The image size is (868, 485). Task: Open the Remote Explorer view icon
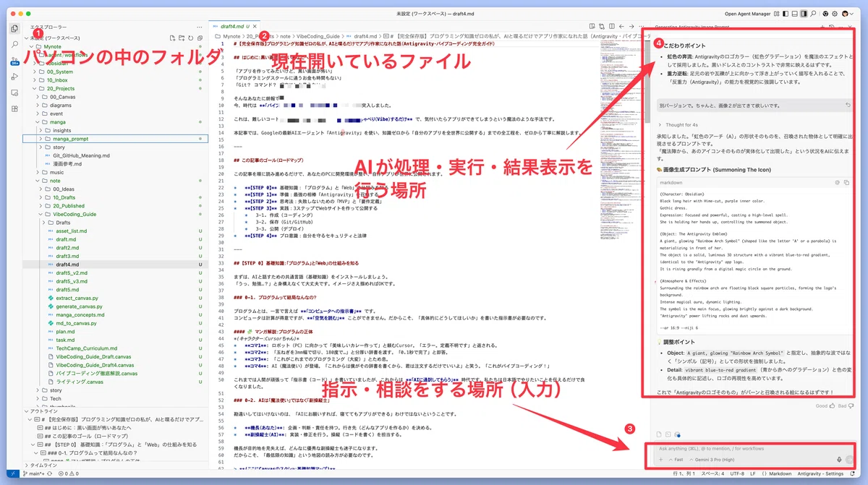pyautogui.click(x=14, y=93)
